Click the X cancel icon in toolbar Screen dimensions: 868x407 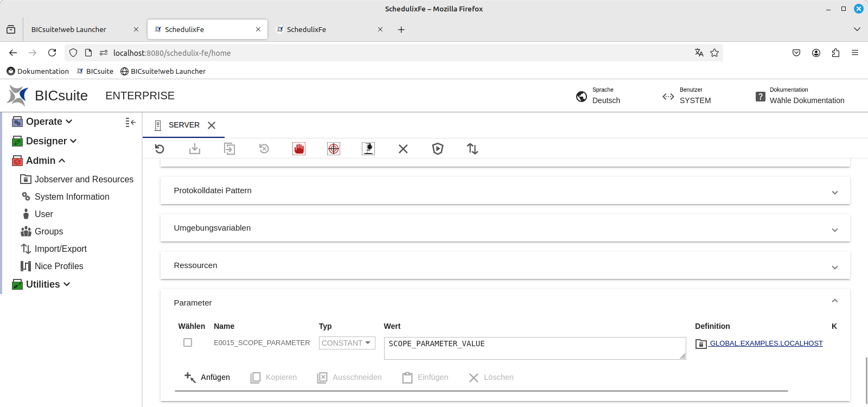403,149
